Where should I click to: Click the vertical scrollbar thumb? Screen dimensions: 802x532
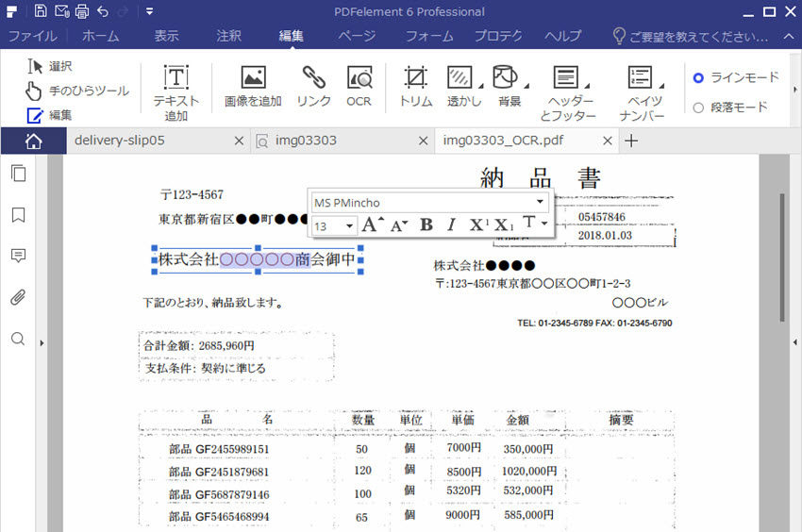tap(782, 258)
